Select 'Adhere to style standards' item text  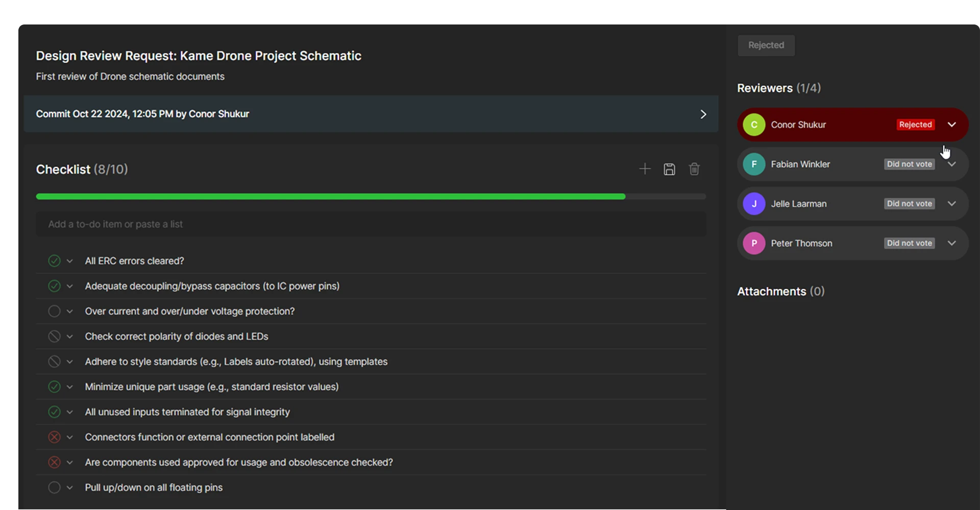coord(236,362)
